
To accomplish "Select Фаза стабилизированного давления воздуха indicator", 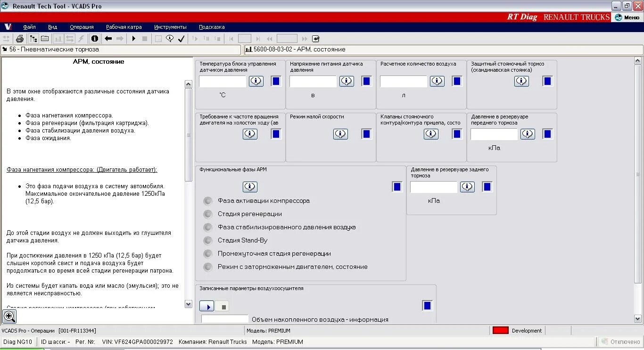I will pyautogui.click(x=208, y=227).
